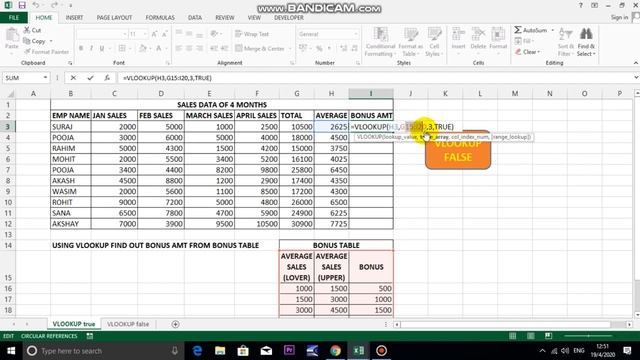Open the font size dropdown
The width and height of the screenshot is (640, 360).
click(x=145, y=34)
